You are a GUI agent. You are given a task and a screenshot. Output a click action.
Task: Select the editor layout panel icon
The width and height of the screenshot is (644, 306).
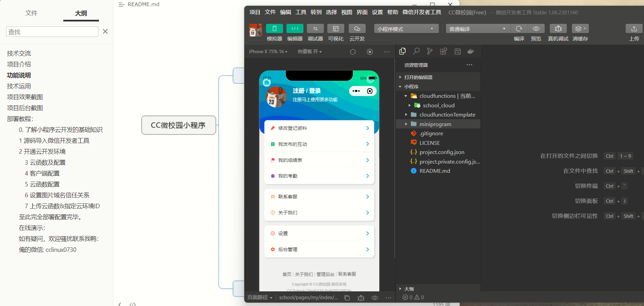click(458, 51)
